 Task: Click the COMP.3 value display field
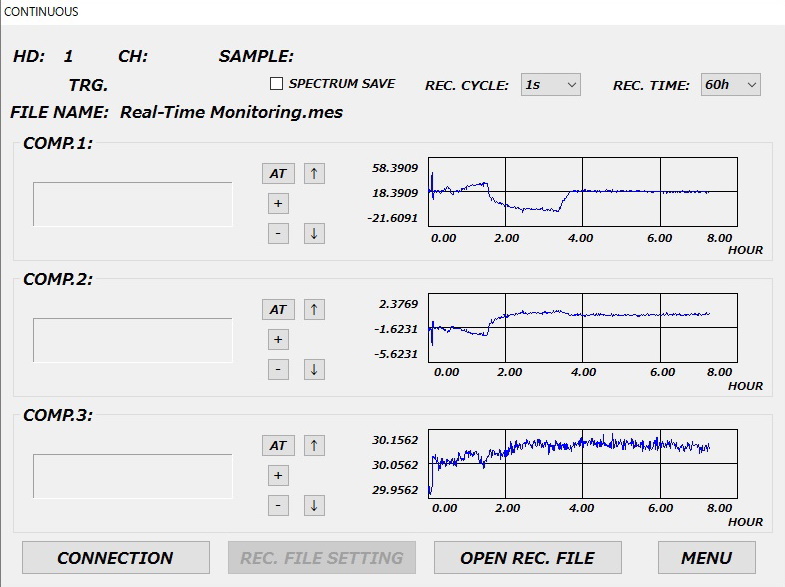point(133,476)
